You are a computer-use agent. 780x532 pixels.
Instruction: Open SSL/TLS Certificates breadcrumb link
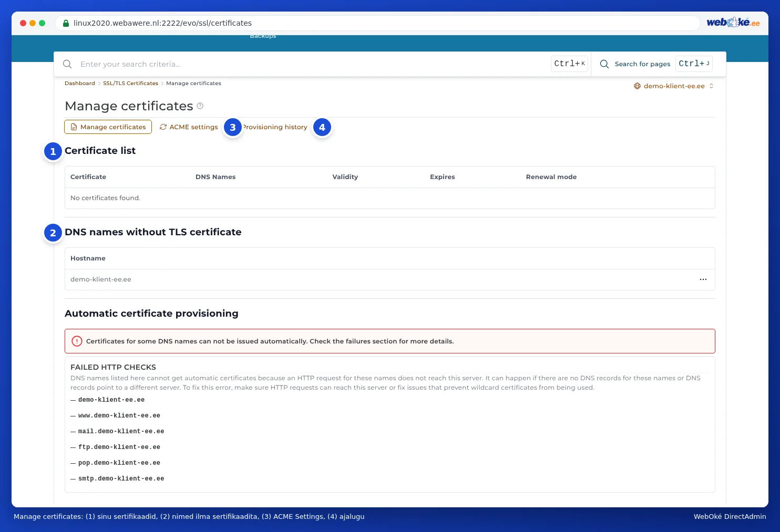pyautogui.click(x=130, y=84)
